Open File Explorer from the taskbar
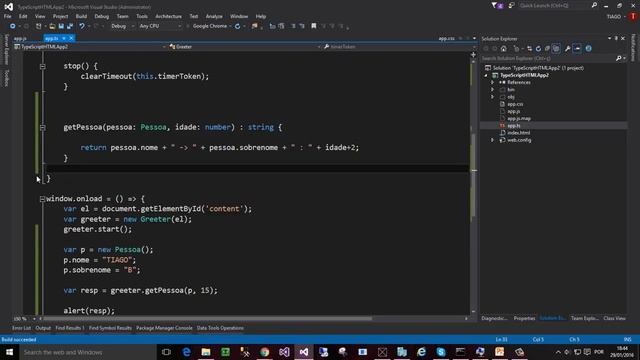This screenshot has height=360, width=640. coord(206,352)
